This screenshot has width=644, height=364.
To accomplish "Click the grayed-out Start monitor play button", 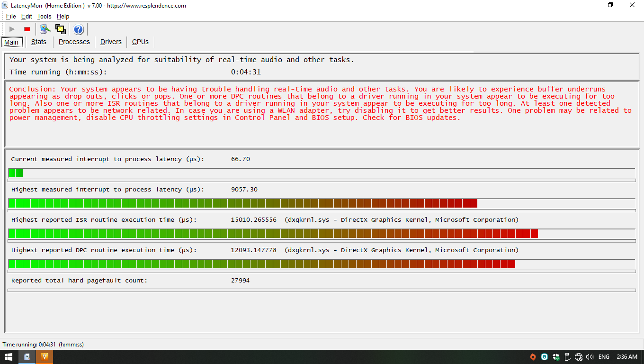I will pyautogui.click(x=12, y=29).
